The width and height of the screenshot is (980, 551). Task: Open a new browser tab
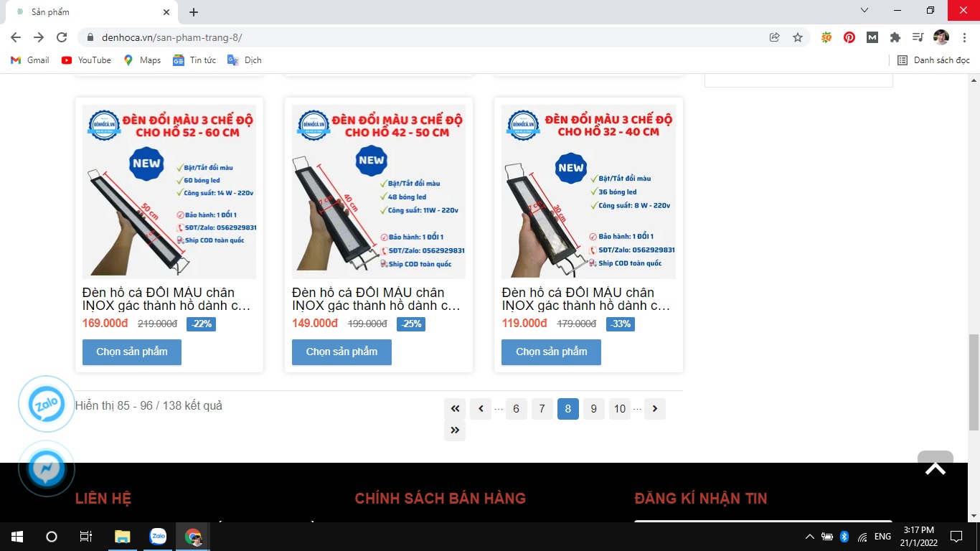(194, 12)
